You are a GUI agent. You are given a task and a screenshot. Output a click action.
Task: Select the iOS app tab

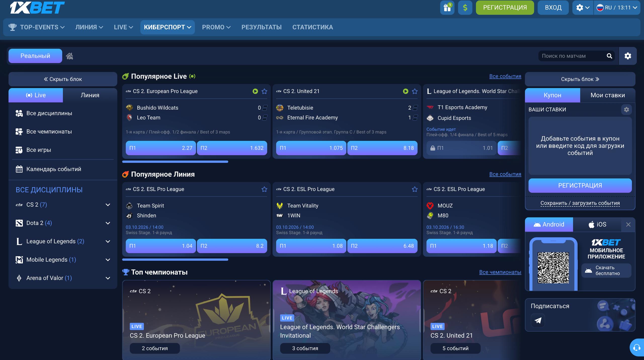tap(597, 224)
